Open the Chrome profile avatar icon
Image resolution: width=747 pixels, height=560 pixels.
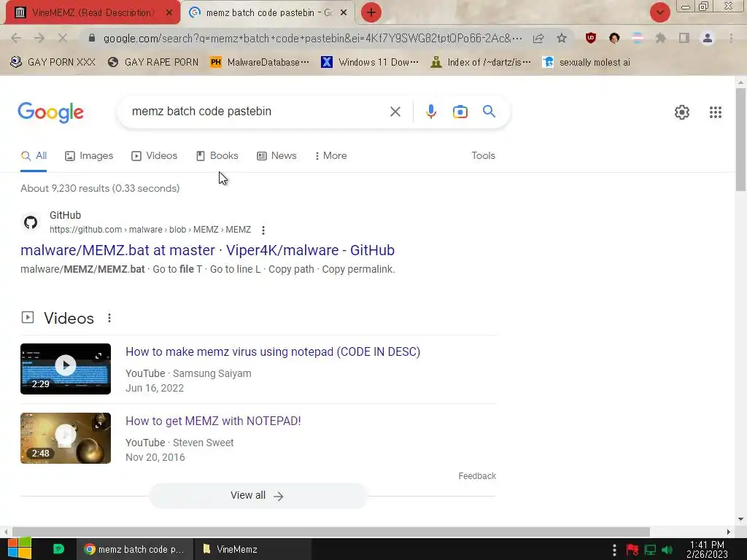click(708, 38)
